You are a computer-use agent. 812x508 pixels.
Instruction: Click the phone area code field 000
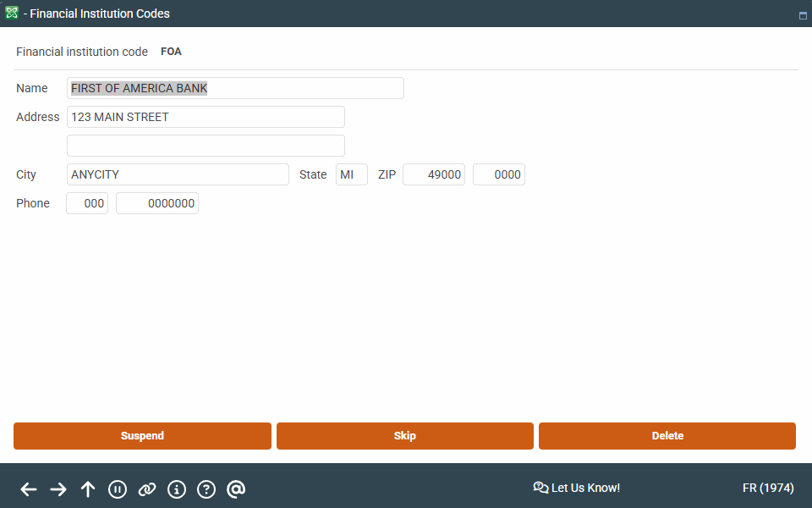coord(87,203)
